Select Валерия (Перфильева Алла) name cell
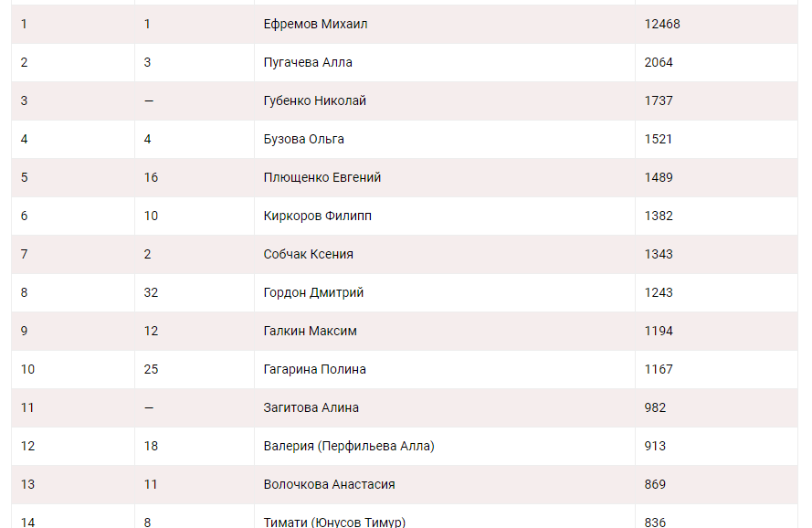The height and width of the screenshot is (528, 812). (x=348, y=446)
